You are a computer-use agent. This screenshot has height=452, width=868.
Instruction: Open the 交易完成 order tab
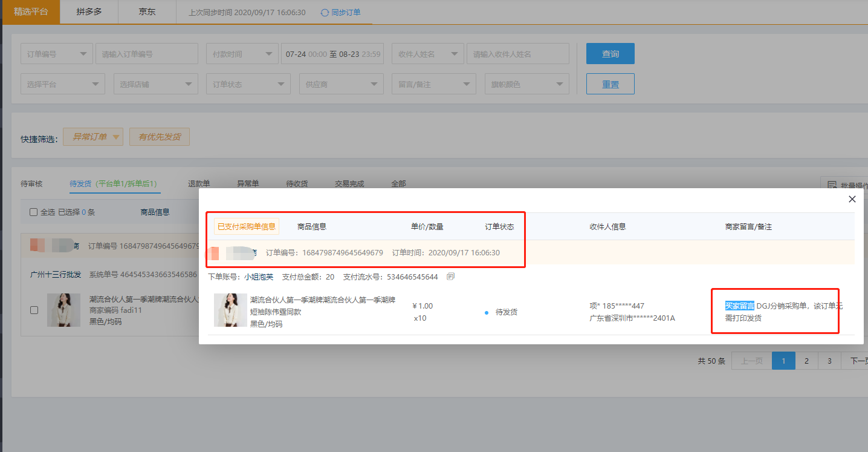pos(349,184)
